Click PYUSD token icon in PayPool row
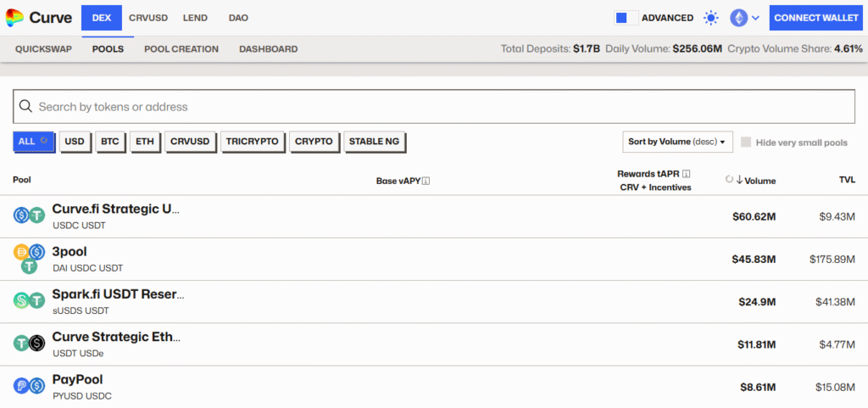Screen dimensions: 868x408 click(21, 386)
